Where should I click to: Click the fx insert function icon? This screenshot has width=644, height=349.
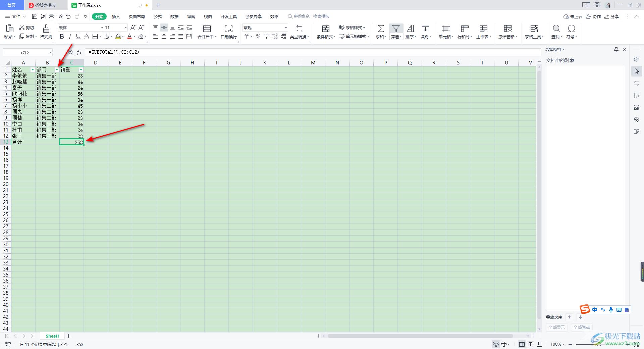79,52
